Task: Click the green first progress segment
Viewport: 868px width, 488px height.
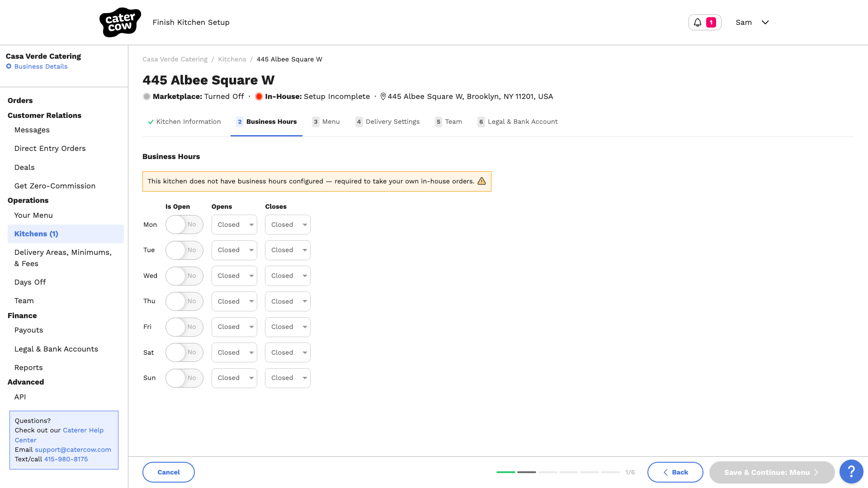Action: [506, 472]
